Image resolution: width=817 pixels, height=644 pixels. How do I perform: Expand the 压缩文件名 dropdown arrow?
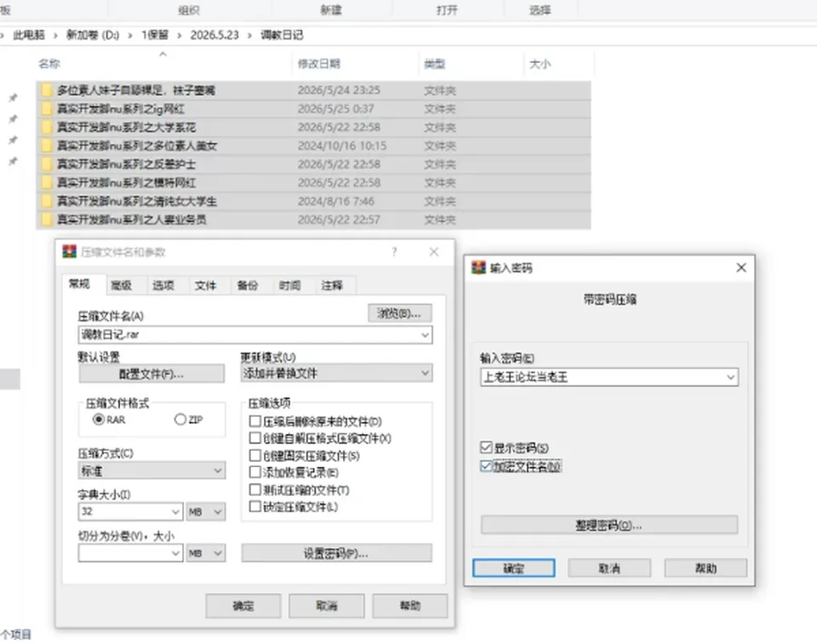[426, 334]
